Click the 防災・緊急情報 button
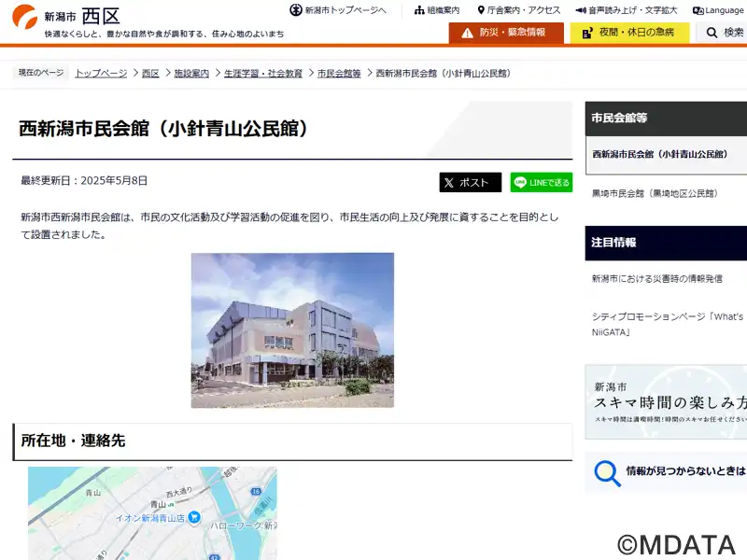The width and height of the screenshot is (747, 560). pos(506,33)
